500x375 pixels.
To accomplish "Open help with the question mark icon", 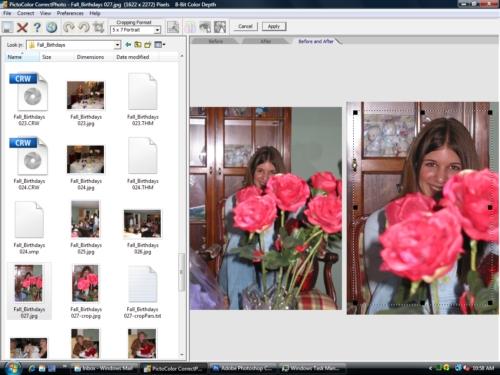I will (37, 27).
